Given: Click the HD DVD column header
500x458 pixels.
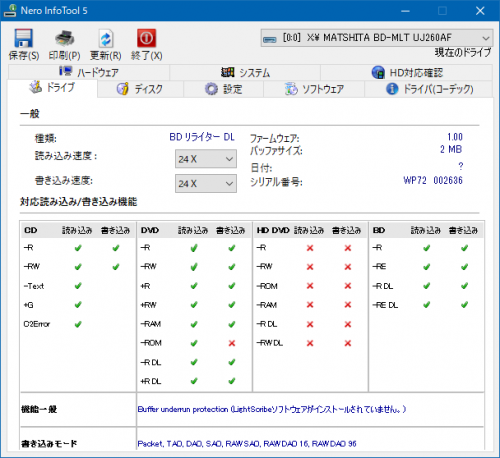Looking at the screenshot, I should coord(273,230).
